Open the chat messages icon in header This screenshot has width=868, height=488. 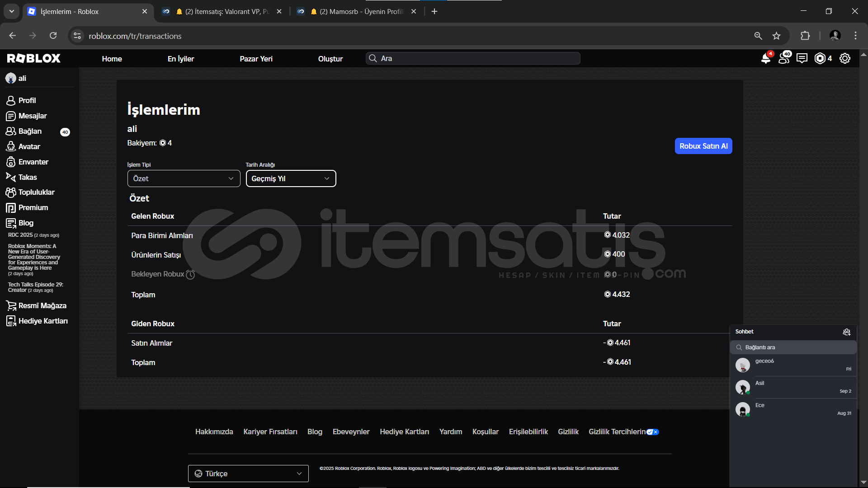click(x=802, y=58)
